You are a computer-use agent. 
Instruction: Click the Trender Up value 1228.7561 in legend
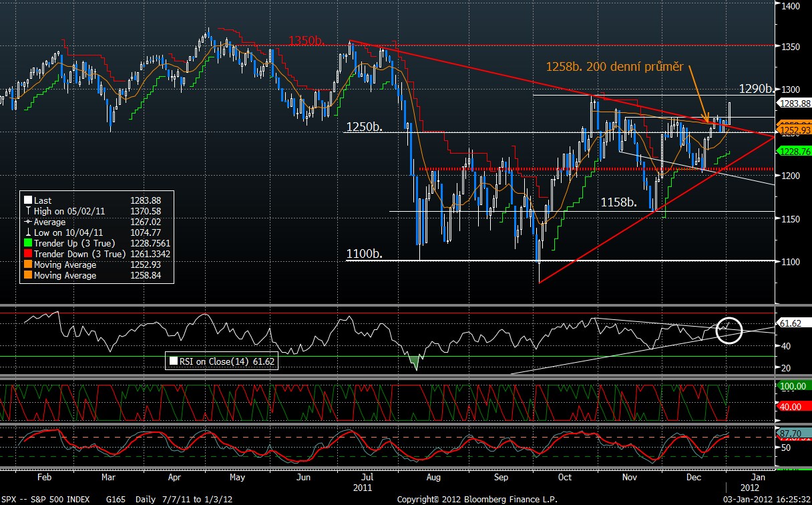coord(150,243)
